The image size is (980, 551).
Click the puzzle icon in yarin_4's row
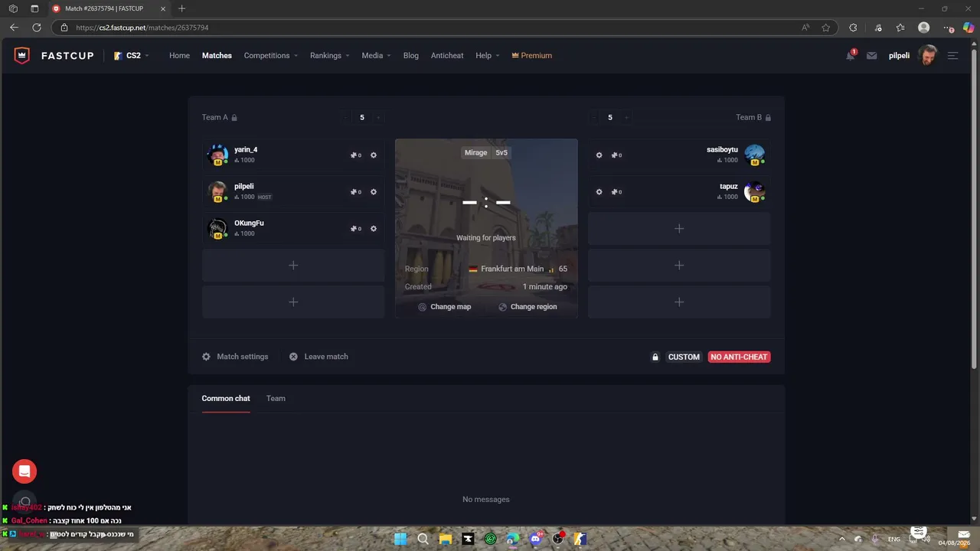coord(355,155)
